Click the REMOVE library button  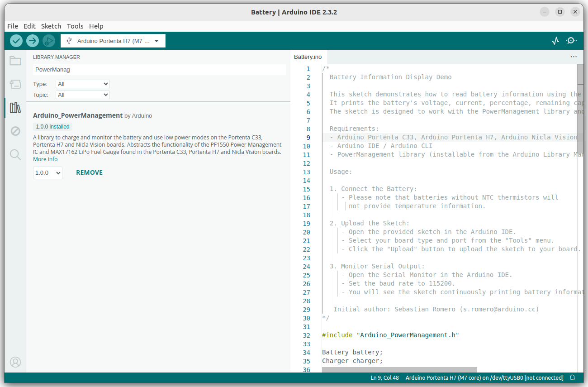coord(89,172)
